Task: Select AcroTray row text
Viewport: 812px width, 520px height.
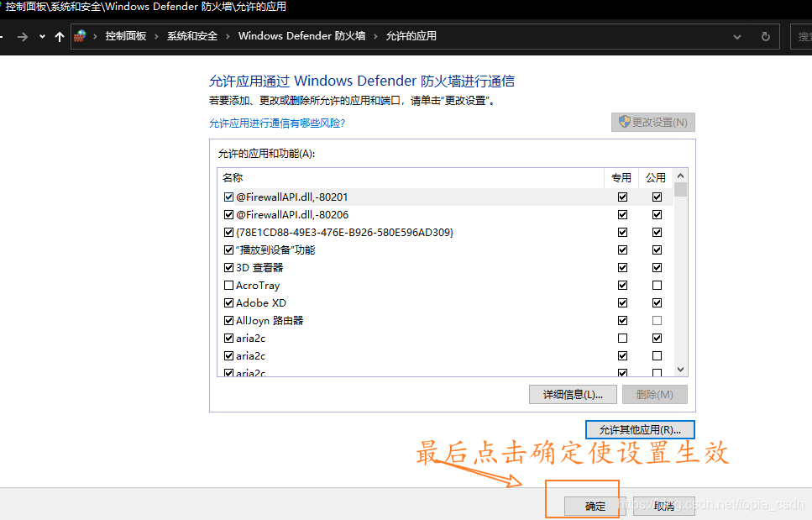Action: [258, 286]
